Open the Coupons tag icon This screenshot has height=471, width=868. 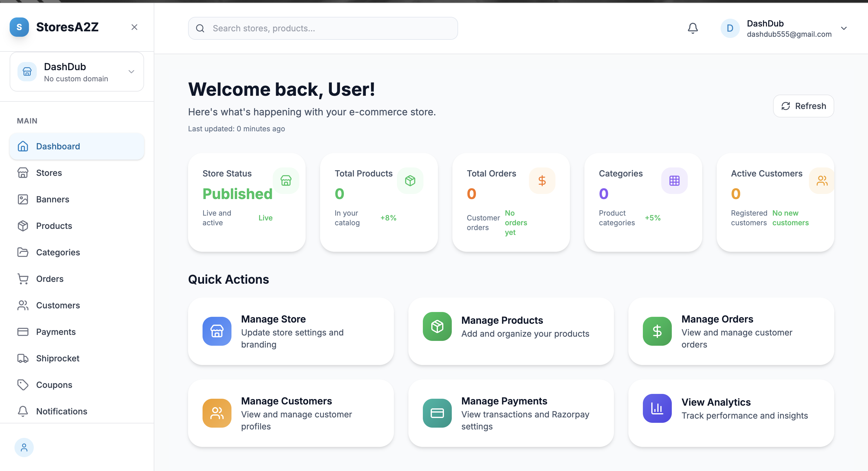(x=23, y=385)
